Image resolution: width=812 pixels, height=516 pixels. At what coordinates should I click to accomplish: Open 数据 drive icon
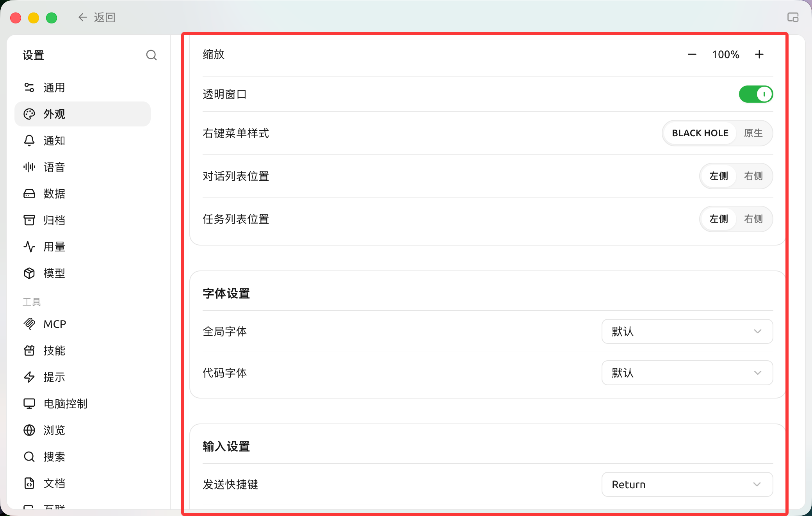[29, 194]
